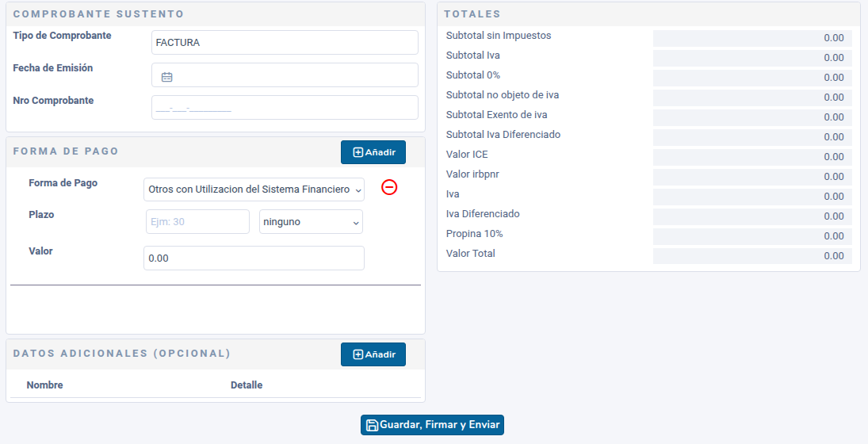Viewport: 868px width, 444px height.
Task: Click the Valor irbpnr value field
Action: 752,177
